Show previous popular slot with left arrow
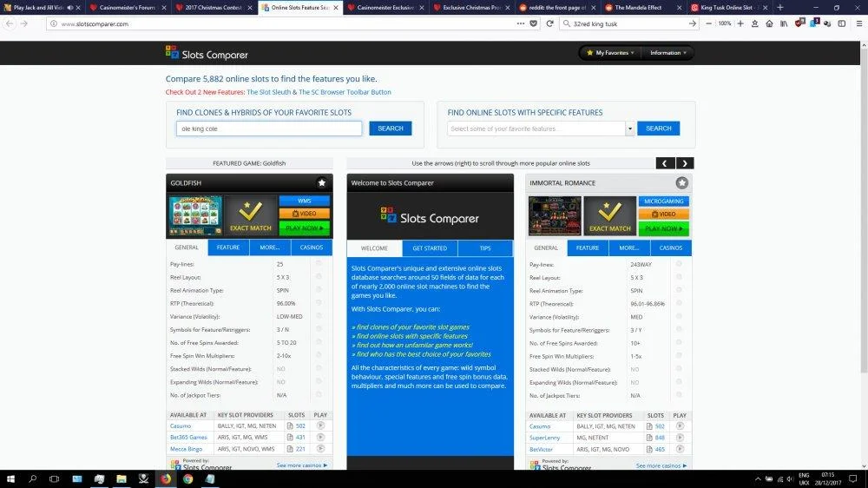The image size is (868, 488). (x=665, y=163)
